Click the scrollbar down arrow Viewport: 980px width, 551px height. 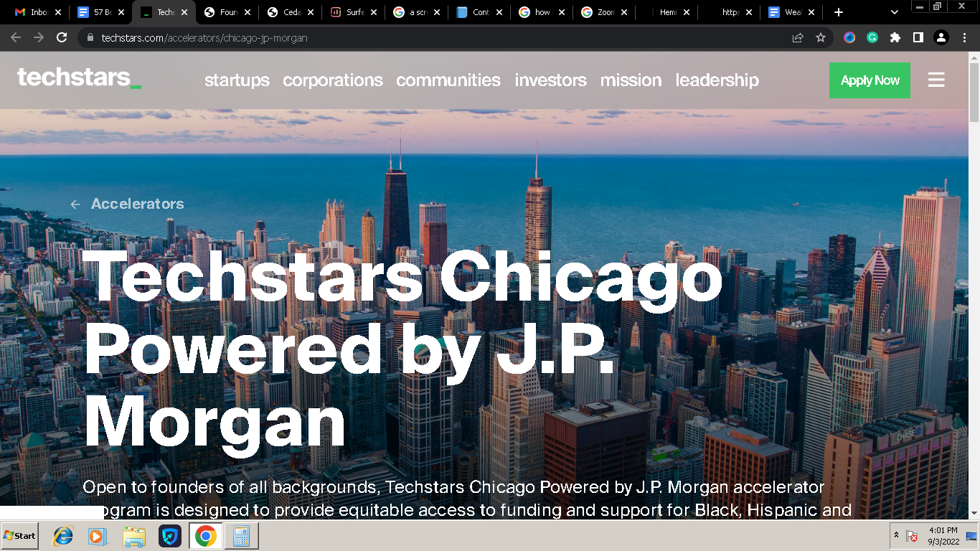click(974, 513)
